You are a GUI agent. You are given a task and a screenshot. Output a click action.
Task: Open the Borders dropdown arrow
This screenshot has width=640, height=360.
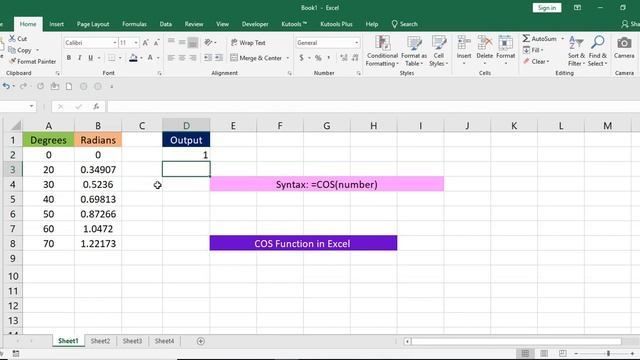120,58
